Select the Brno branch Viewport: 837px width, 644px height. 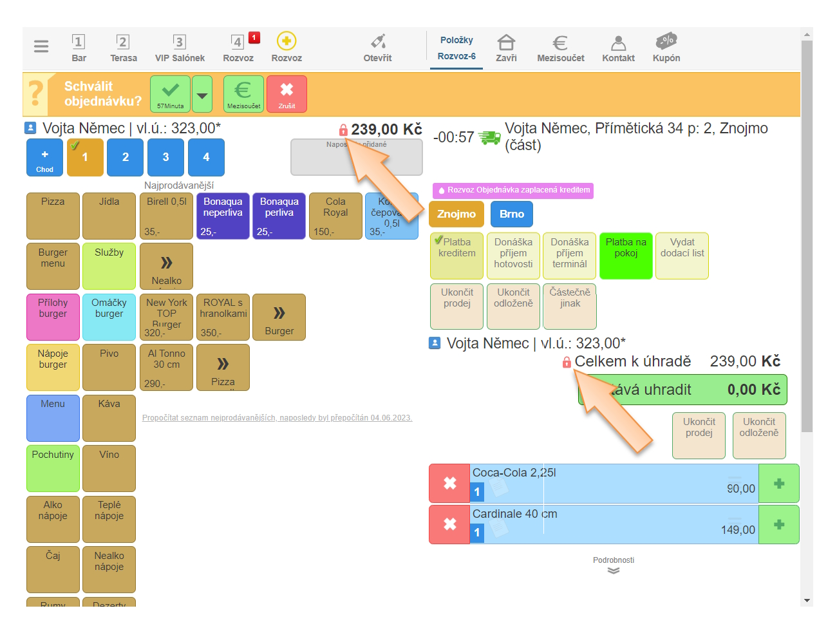tap(511, 214)
